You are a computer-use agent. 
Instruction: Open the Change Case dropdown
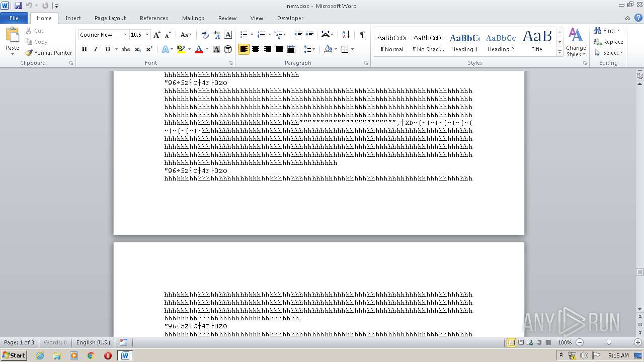186,35
